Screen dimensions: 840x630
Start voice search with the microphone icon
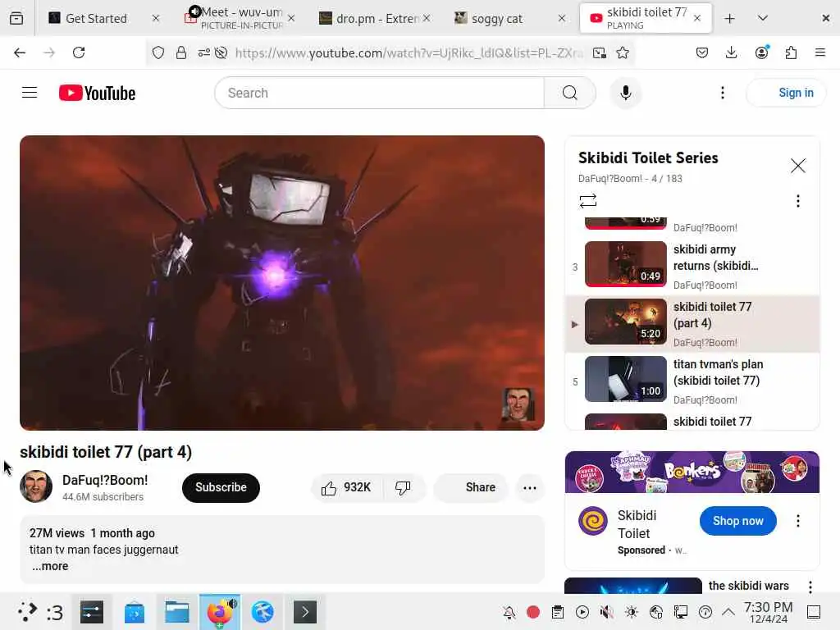coord(625,93)
